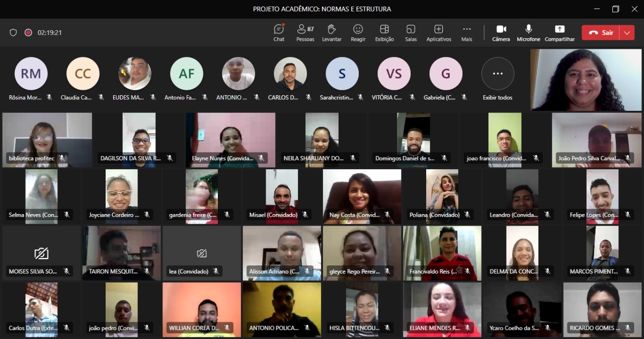Click the gleyce Rego Pereir... name label

354,272
